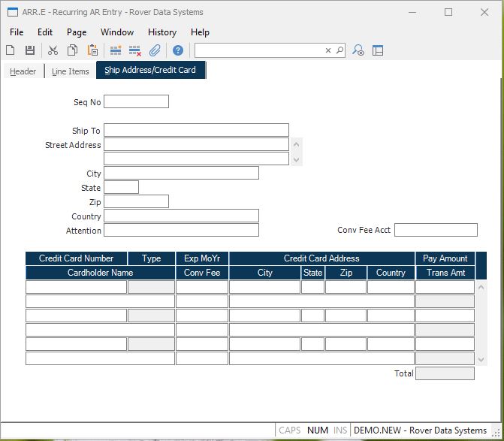The width and height of the screenshot is (504, 441).
Task: Open the Header tab
Action: [x=23, y=71]
